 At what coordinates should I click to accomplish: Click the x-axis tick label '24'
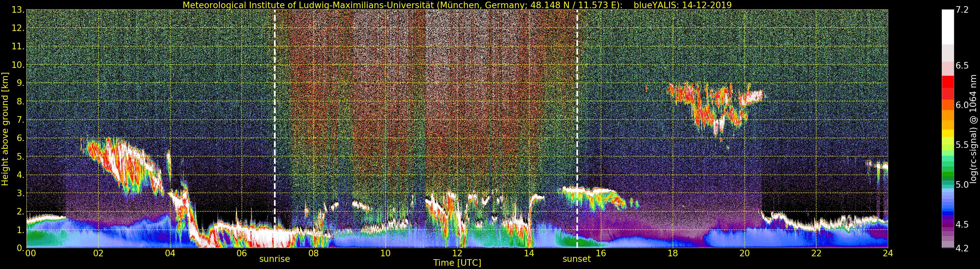888,253
